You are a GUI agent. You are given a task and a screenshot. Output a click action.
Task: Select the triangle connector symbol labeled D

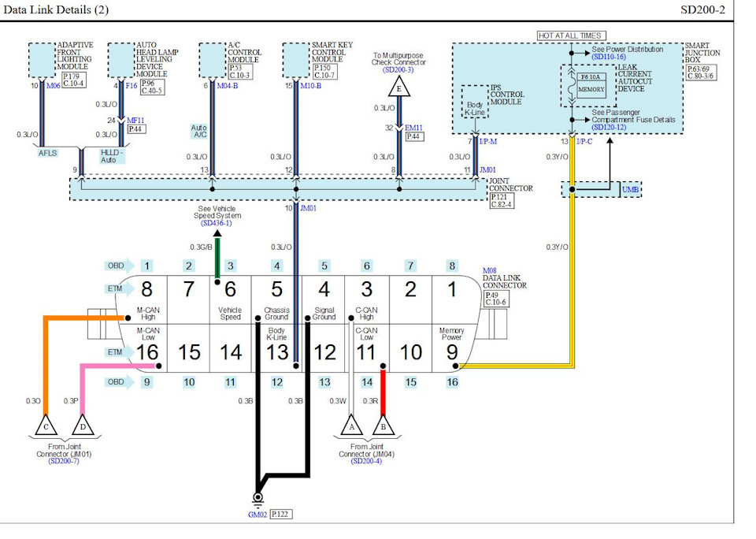click(83, 425)
